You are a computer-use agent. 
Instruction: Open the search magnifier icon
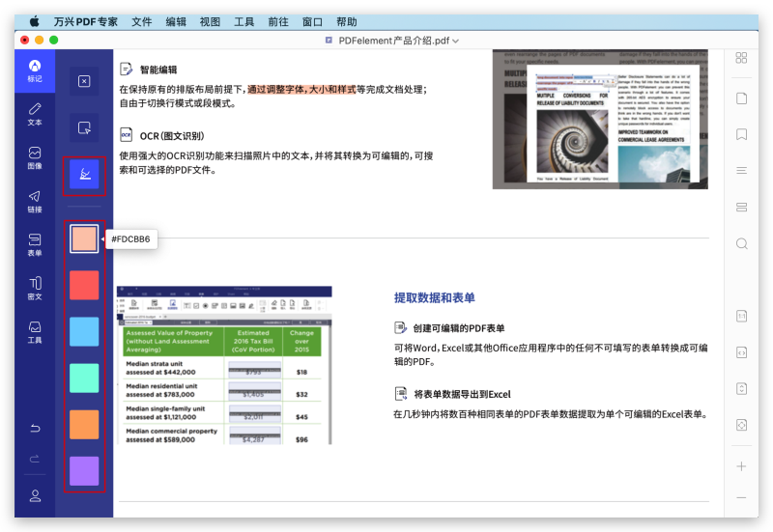point(742,244)
